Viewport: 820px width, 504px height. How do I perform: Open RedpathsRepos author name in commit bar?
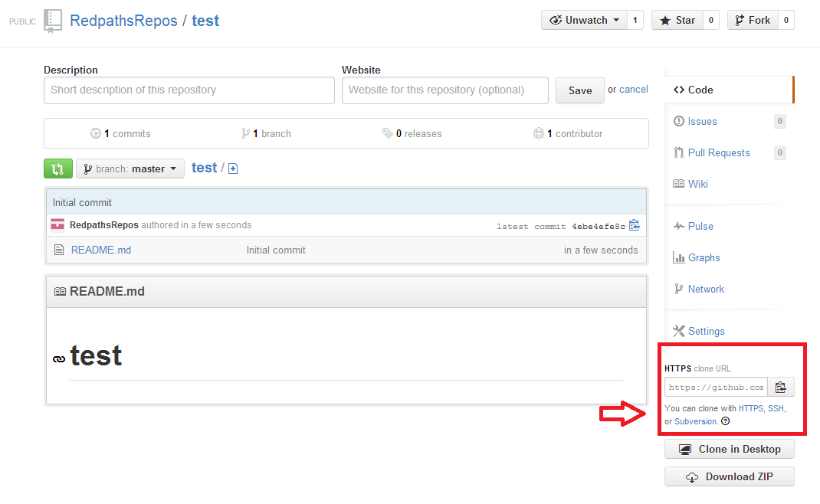(x=104, y=225)
